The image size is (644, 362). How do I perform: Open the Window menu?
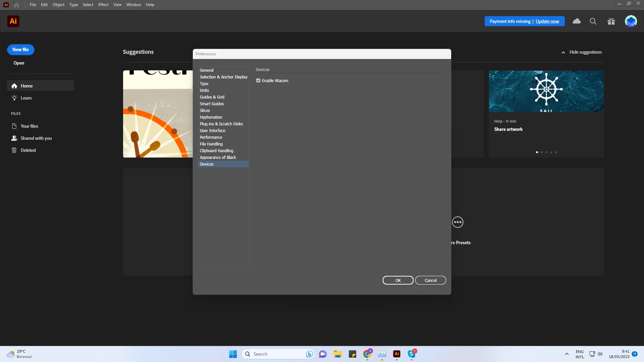click(133, 5)
